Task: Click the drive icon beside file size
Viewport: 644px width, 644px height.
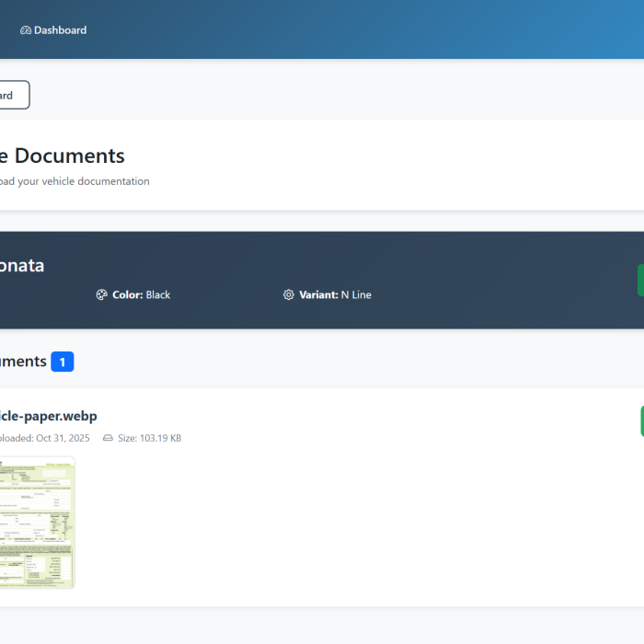Action: pos(109,438)
